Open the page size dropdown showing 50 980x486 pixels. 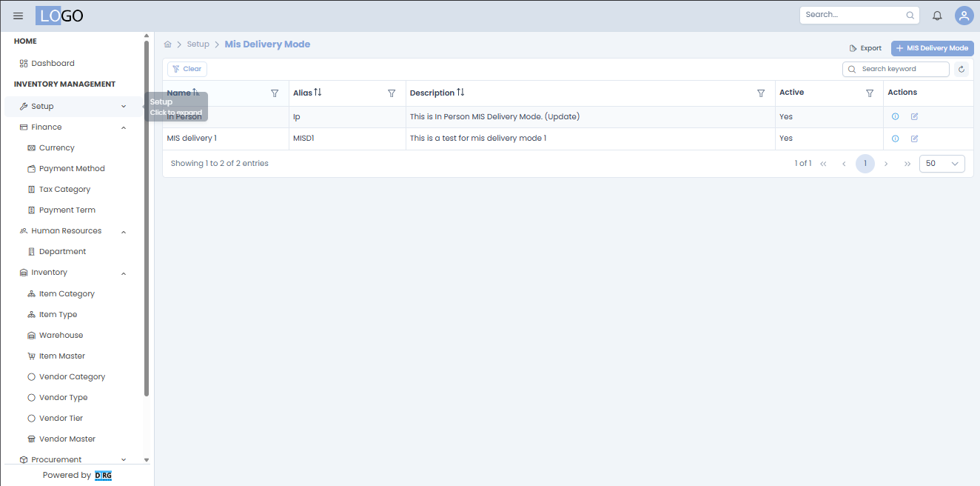coord(942,164)
